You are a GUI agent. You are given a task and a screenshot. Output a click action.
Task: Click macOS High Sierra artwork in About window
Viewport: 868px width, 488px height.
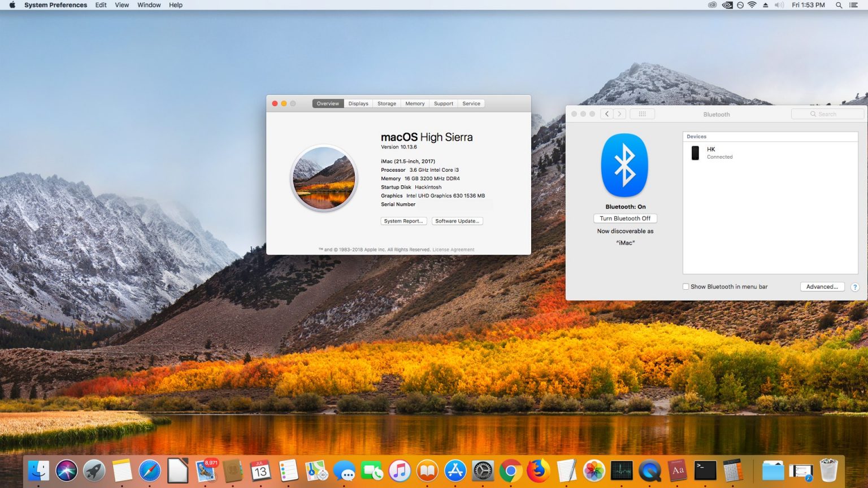point(324,177)
